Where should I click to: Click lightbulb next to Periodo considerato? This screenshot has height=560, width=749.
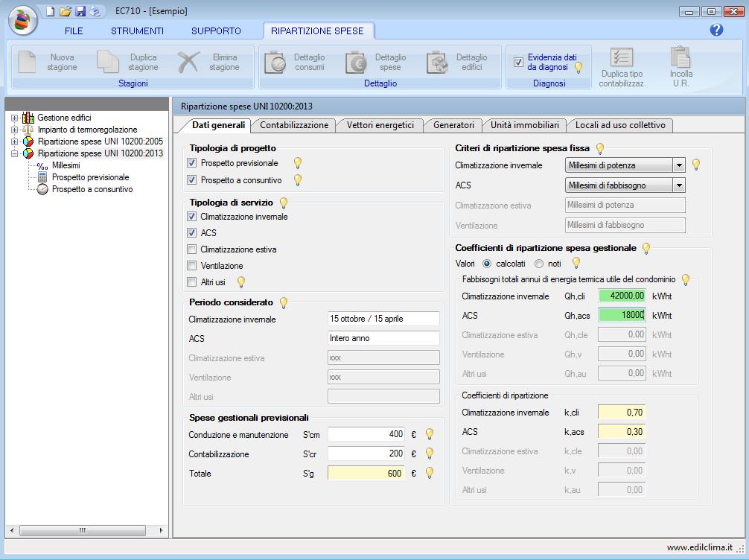tap(283, 302)
